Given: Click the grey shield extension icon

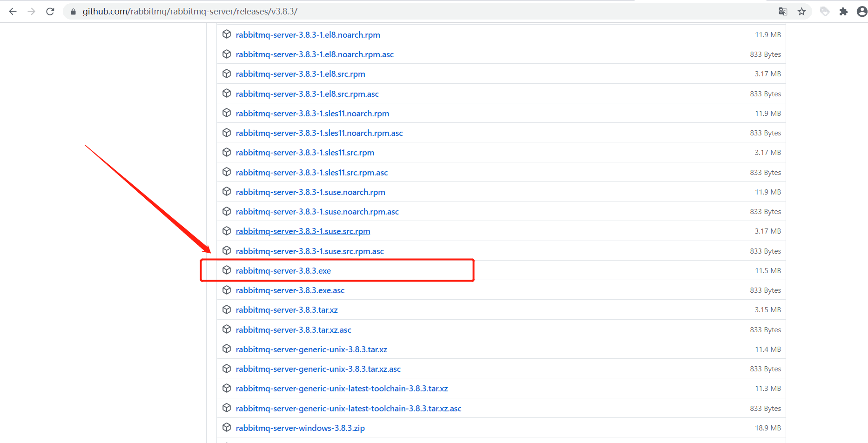Looking at the screenshot, I should [825, 12].
